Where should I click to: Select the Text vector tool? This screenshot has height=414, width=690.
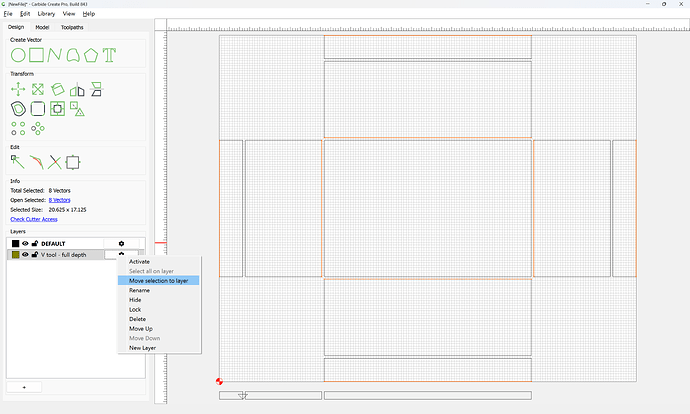coord(109,55)
